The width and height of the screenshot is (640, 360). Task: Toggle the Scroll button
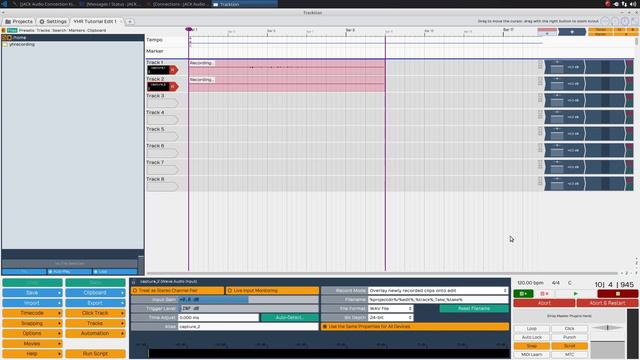[x=569, y=346]
